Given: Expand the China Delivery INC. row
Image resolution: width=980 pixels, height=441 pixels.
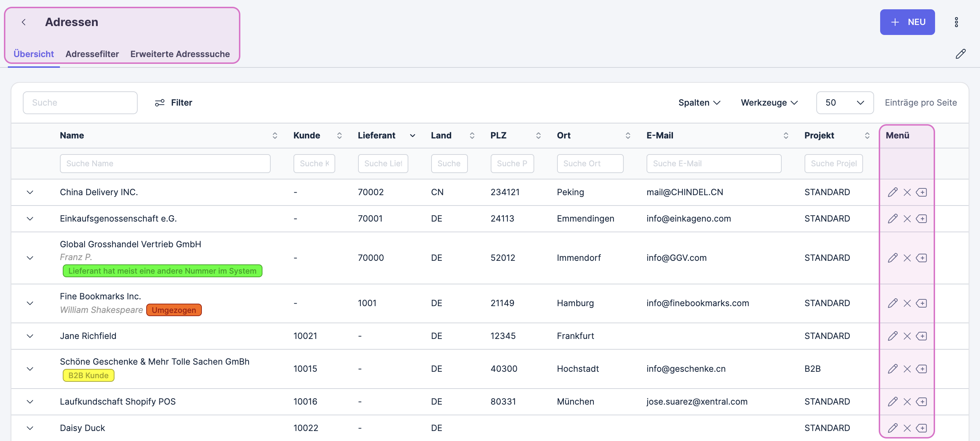Looking at the screenshot, I should [x=30, y=192].
